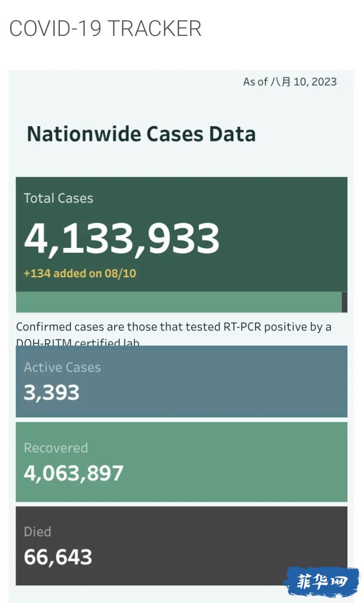The height and width of the screenshot is (603, 364).
Task: Select the Died label
Action: click(x=37, y=532)
